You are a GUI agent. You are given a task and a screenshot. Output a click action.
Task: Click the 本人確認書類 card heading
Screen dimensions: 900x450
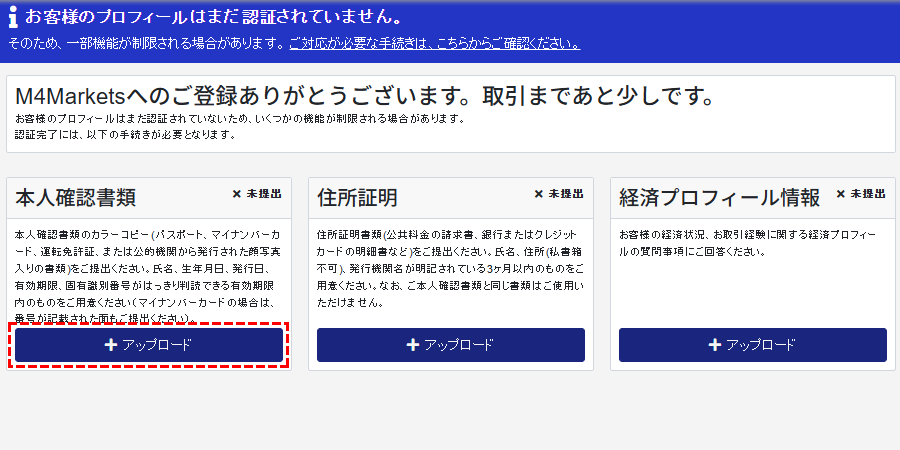pyautogui.click(x=76, y=197)
